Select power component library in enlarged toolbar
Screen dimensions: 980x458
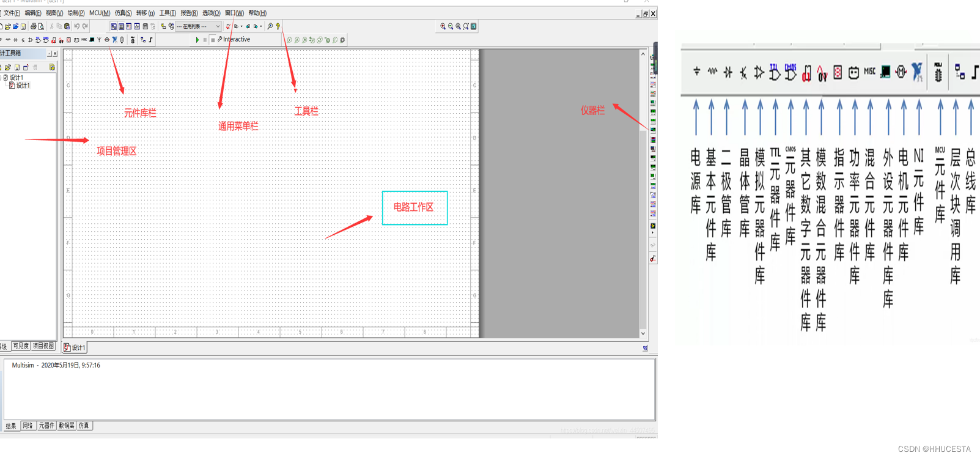click(x=853, y=73)
